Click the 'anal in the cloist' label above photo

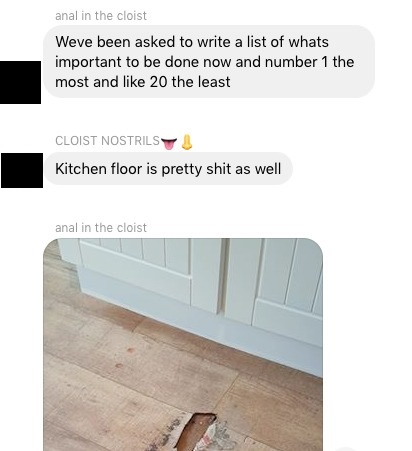pos(101,228)
